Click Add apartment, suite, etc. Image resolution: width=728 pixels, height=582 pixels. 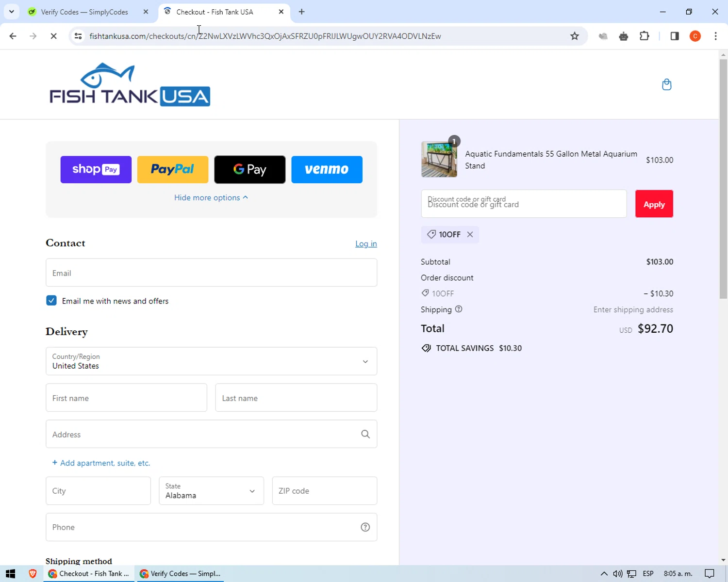[x=101, y=463]
